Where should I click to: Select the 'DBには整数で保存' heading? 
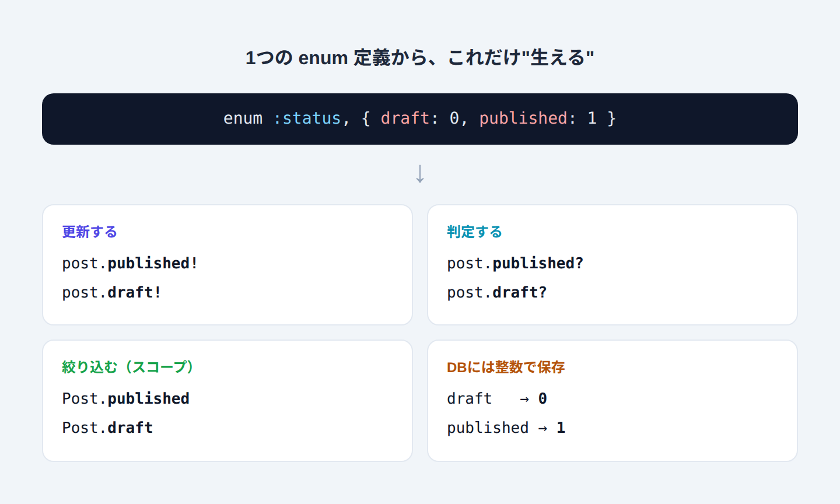[x=506, y=367]
